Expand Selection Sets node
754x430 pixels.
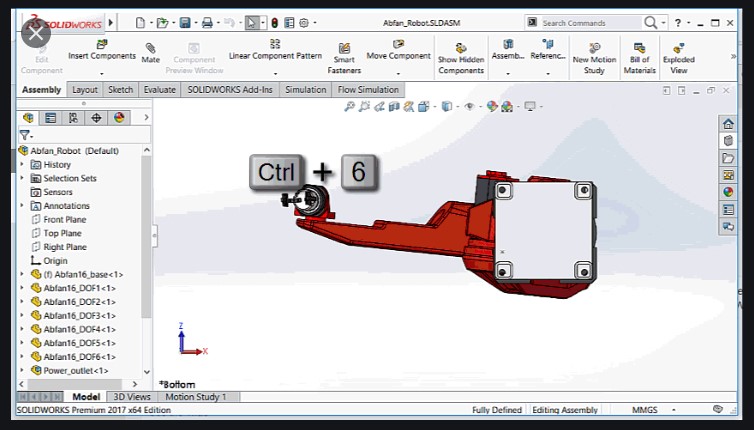[22, 178]
